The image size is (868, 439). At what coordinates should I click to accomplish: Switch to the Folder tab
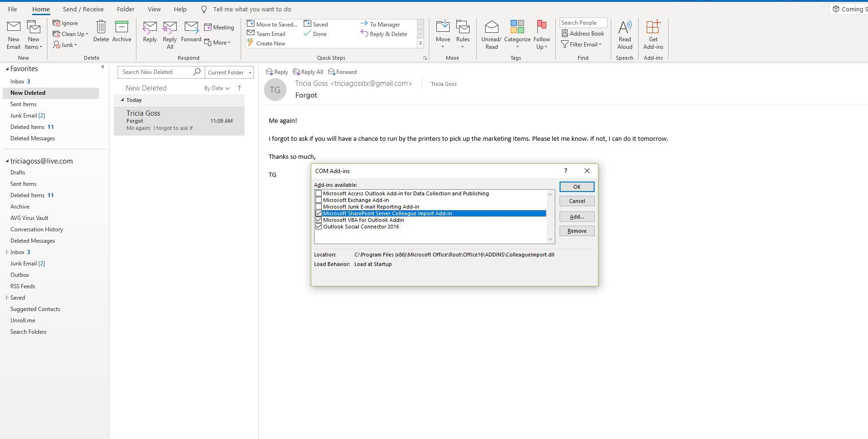pos(126,9)
